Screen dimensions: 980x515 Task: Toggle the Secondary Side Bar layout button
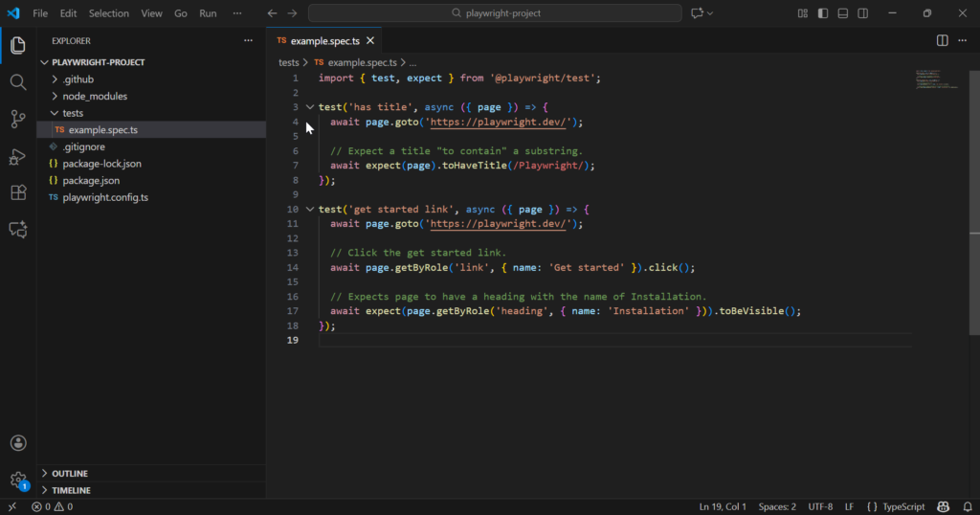[863, 13]
